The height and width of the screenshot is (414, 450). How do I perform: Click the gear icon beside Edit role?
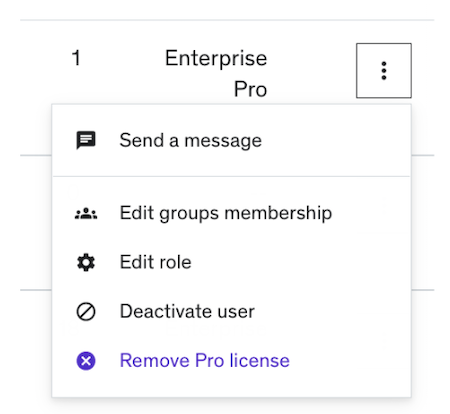pyautogui.click(x=86, y=262)
